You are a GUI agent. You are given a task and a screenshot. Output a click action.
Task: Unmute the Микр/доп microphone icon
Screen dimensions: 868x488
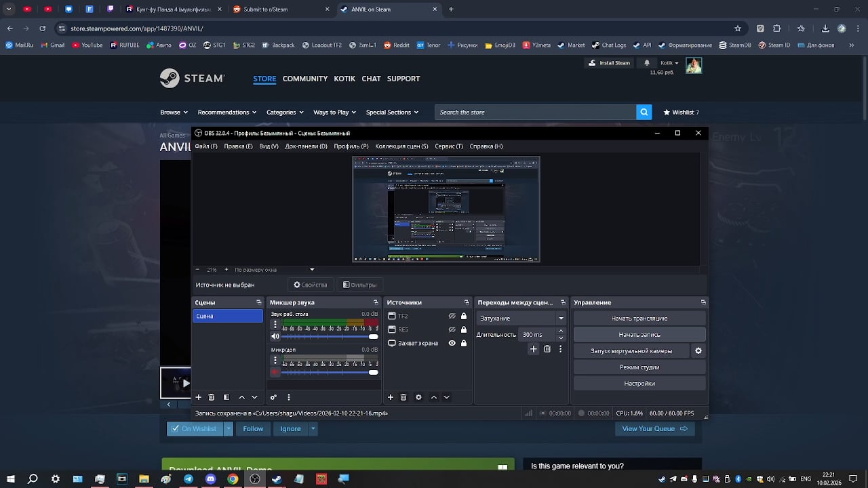(x=275, y=372)
